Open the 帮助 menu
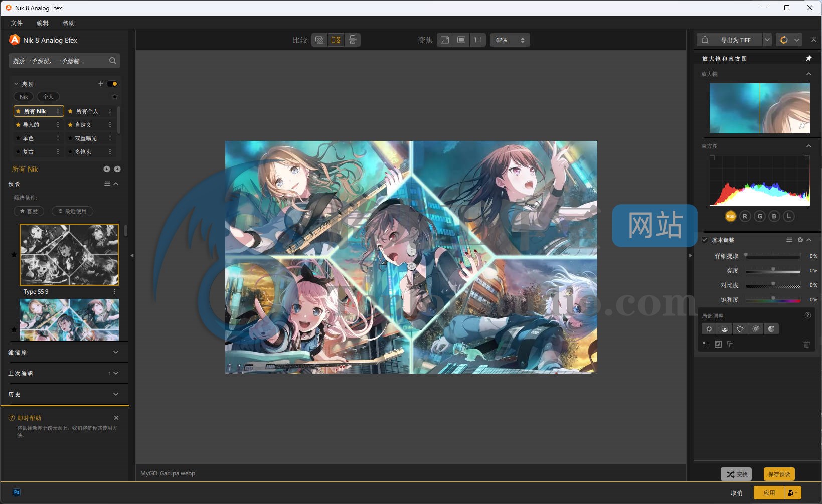The width and height of the screenshot is (822, 504). tap(69, 23)
